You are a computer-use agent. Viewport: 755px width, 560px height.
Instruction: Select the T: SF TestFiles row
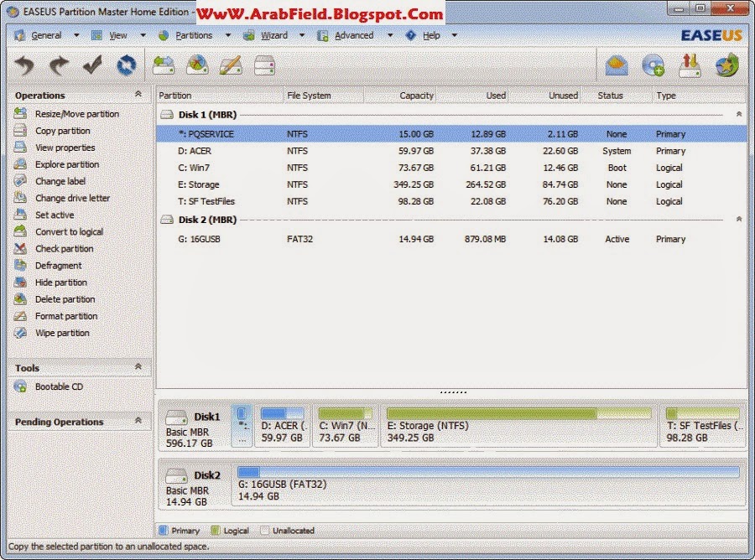click(x=451, y=201)
